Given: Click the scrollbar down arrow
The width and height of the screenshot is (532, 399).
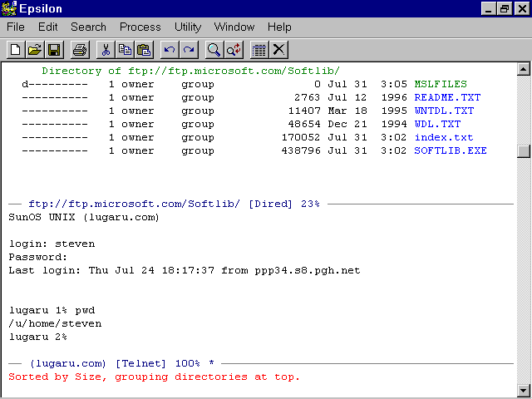Looking at the screenshot, I should pos(524,390).
